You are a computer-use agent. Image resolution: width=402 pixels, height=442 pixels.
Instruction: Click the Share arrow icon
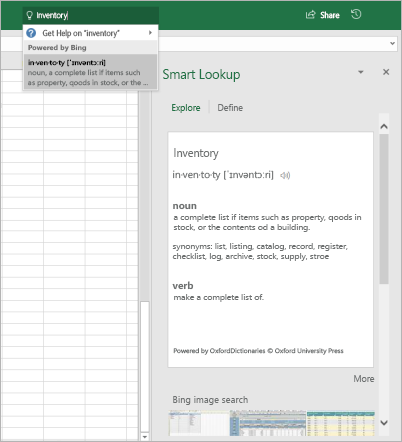[x=310, y=15]
